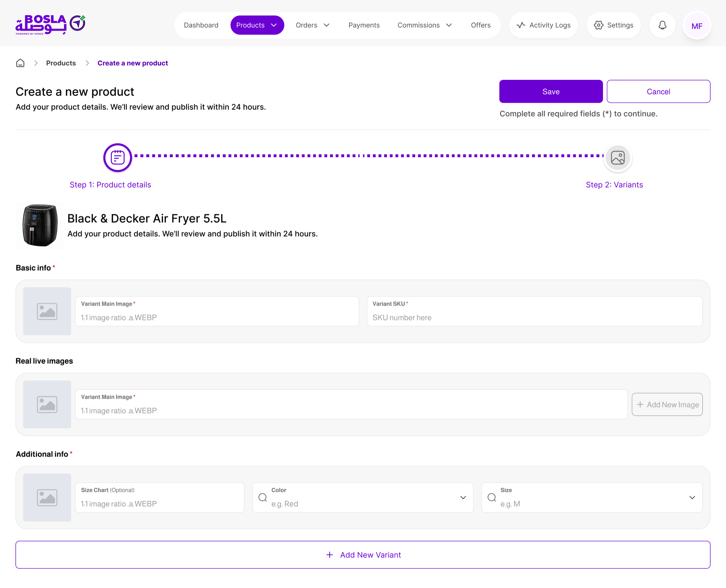Expand the Orders dropdown chevron
Image resolution: width=726 pixels, height=588 pixels.
click(327, 25)
